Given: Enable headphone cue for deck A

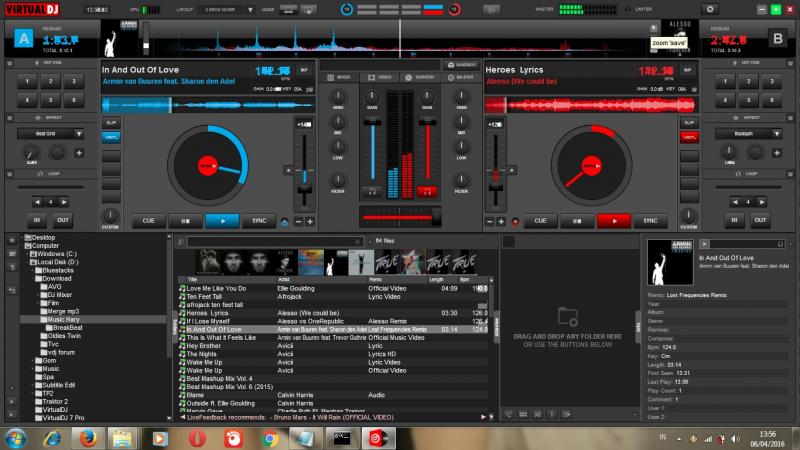Looking at the screenshot, I should click(372, 192).
